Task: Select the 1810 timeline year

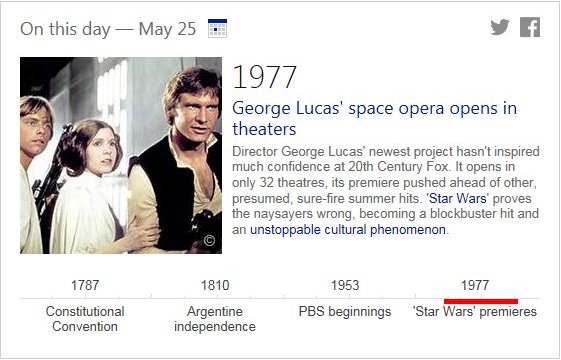Action: click(x=215, y=285)
